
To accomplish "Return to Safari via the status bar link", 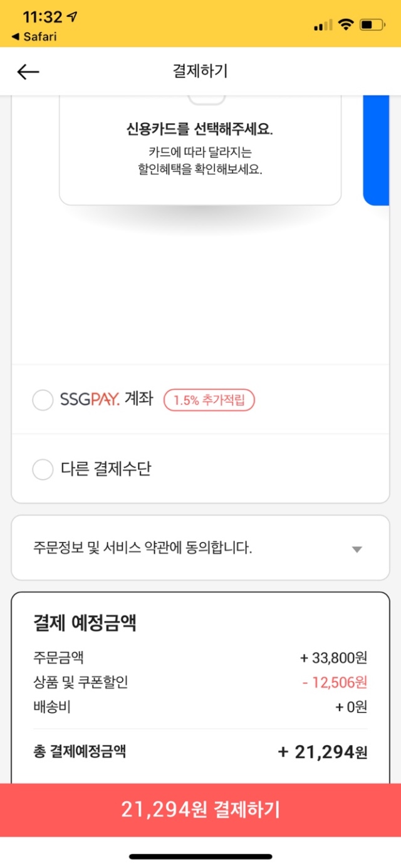I will click(x=34, y=36).
